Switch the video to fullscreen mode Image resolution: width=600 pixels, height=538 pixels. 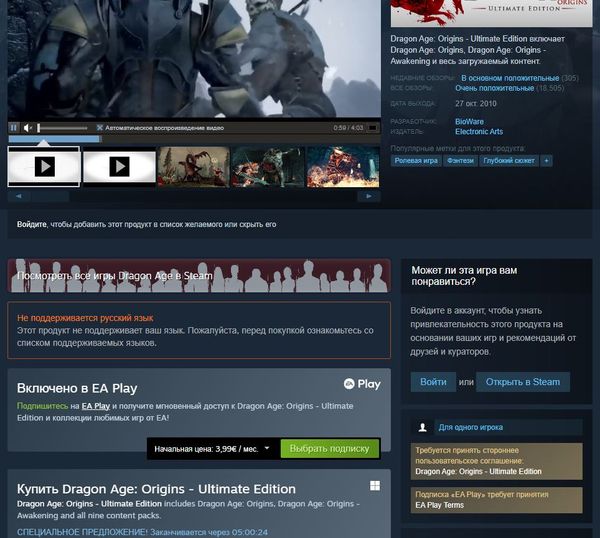point(372,128)
